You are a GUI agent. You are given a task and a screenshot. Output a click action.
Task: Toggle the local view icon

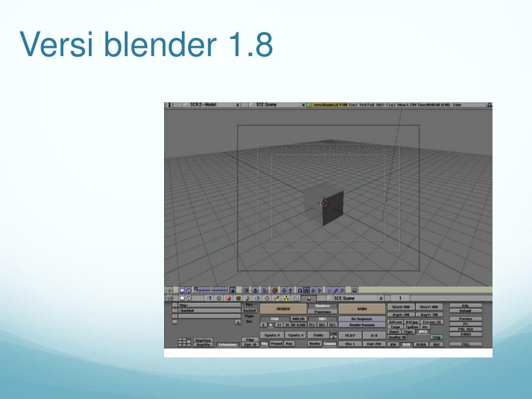point(245,290)
